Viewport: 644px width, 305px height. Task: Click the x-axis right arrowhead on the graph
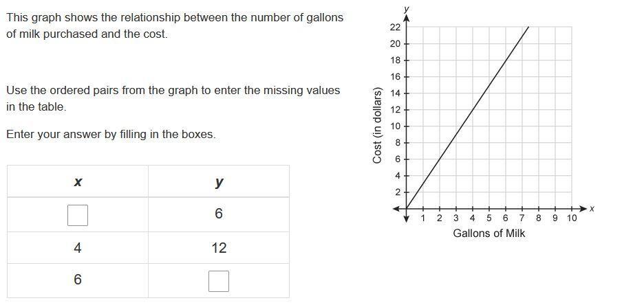click(585, 209)
